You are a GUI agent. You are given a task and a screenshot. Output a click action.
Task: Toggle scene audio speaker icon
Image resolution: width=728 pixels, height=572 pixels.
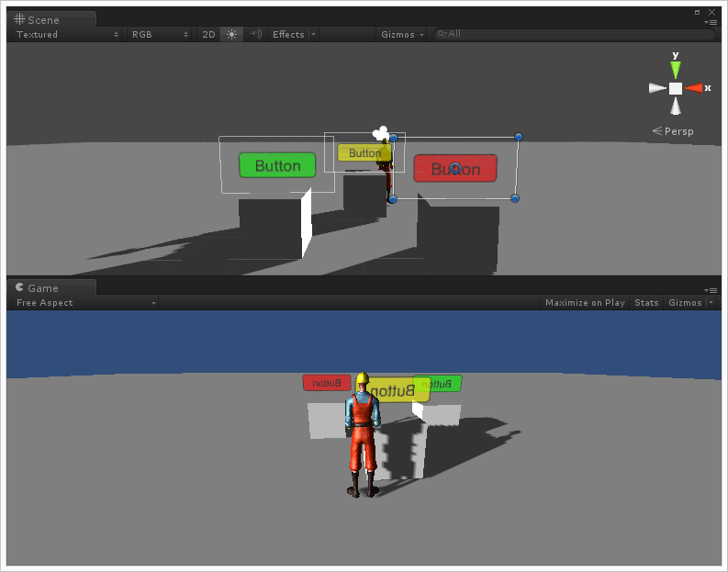pyautogui.click(x=255, y=34)
